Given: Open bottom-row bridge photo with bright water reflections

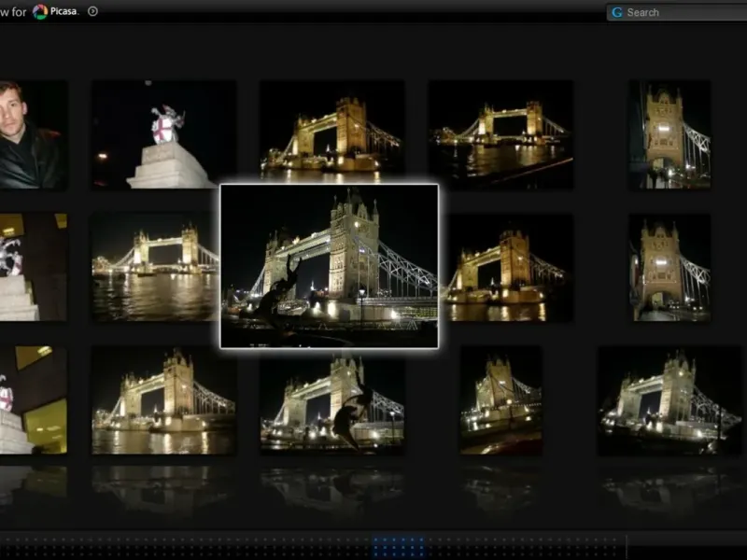Looking at the screenshot, I should (163, 400).
